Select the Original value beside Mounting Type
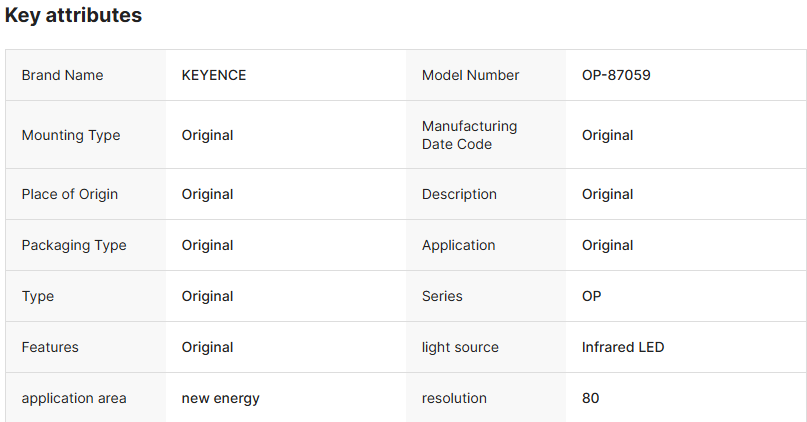 pos(207,135)
